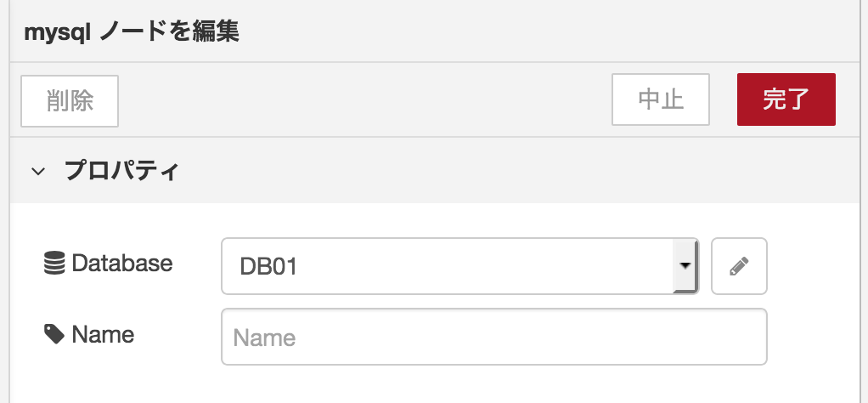Click the small arrow of the Database select
The height and width of the screenshot is (403, 868).
[x=685, y=266]
